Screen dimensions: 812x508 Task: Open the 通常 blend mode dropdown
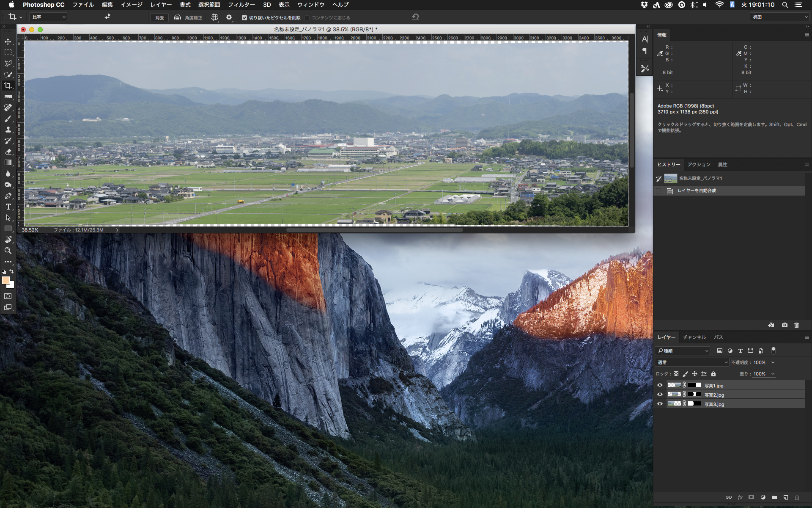click(x=692, y=362)
